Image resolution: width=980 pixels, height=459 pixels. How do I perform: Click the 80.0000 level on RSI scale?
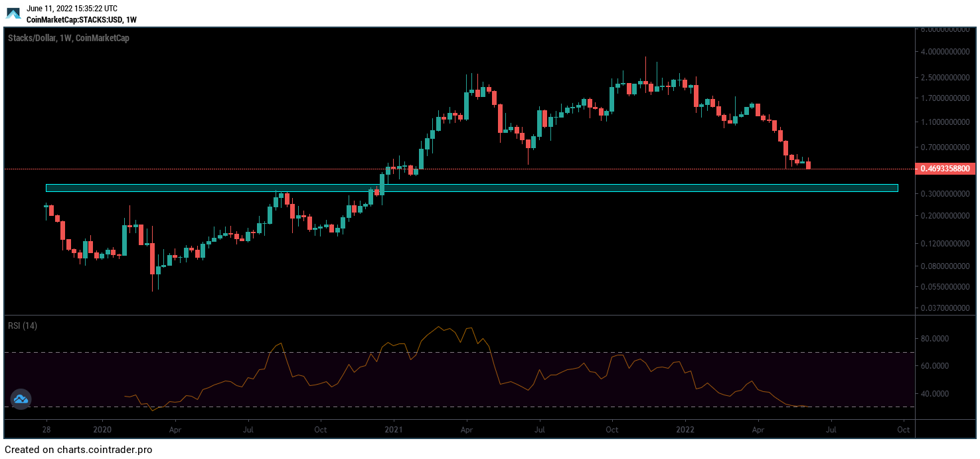coord(938,338)
